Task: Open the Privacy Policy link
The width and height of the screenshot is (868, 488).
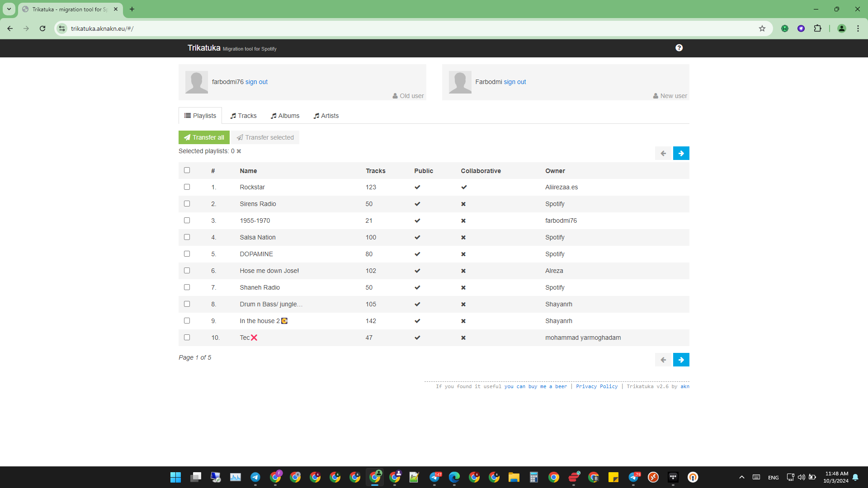Action: click(x=597, y=386)
